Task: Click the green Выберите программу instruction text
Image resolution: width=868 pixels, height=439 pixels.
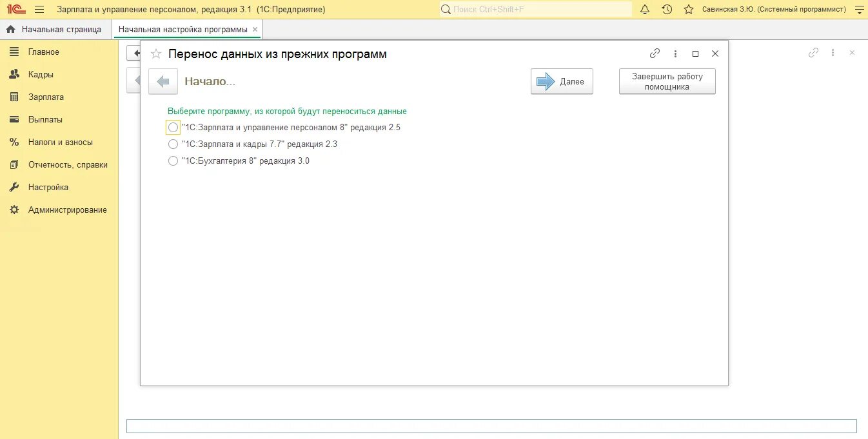Action: [287, 112]
